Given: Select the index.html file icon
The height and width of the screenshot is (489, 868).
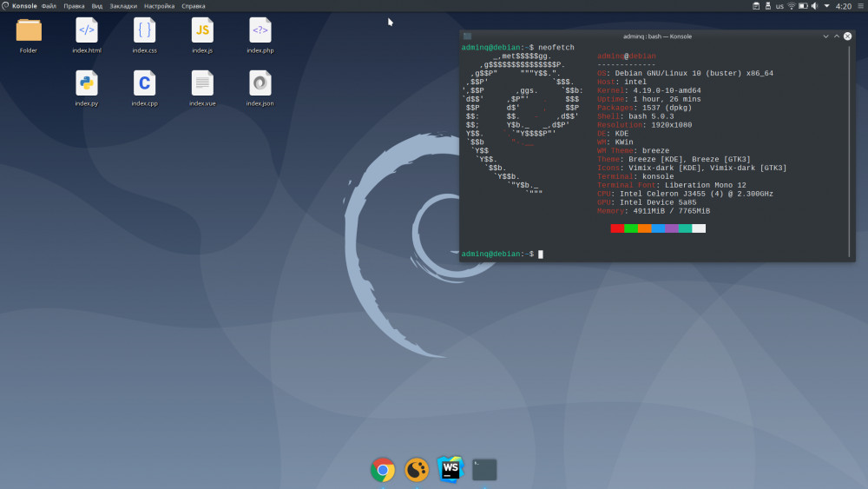Looking at the screenshot, I should (86, 31).
